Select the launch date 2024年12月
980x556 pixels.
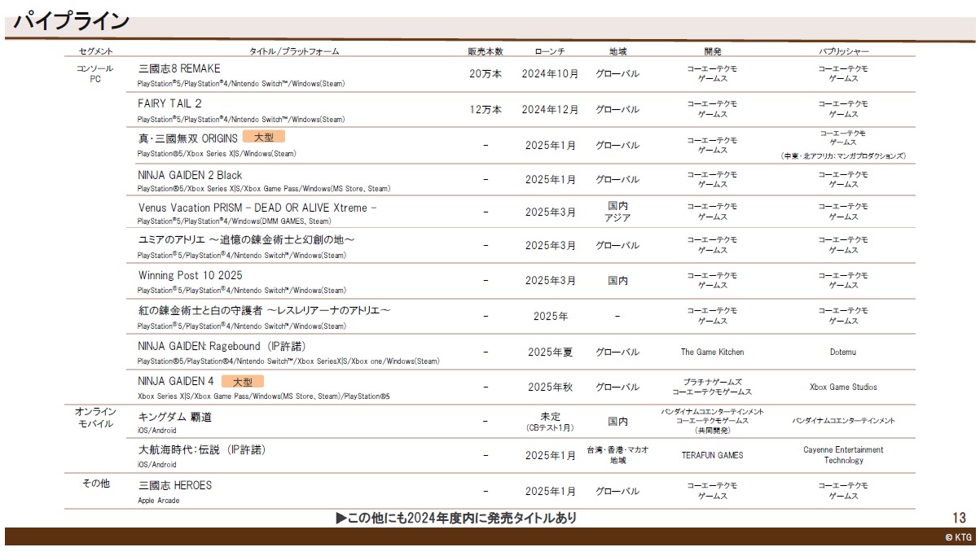[550, 109]
